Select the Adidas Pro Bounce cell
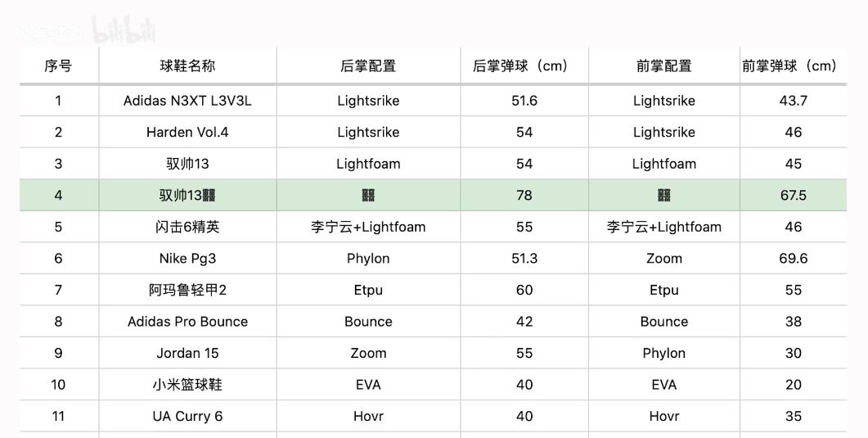 tap(187, 322)
